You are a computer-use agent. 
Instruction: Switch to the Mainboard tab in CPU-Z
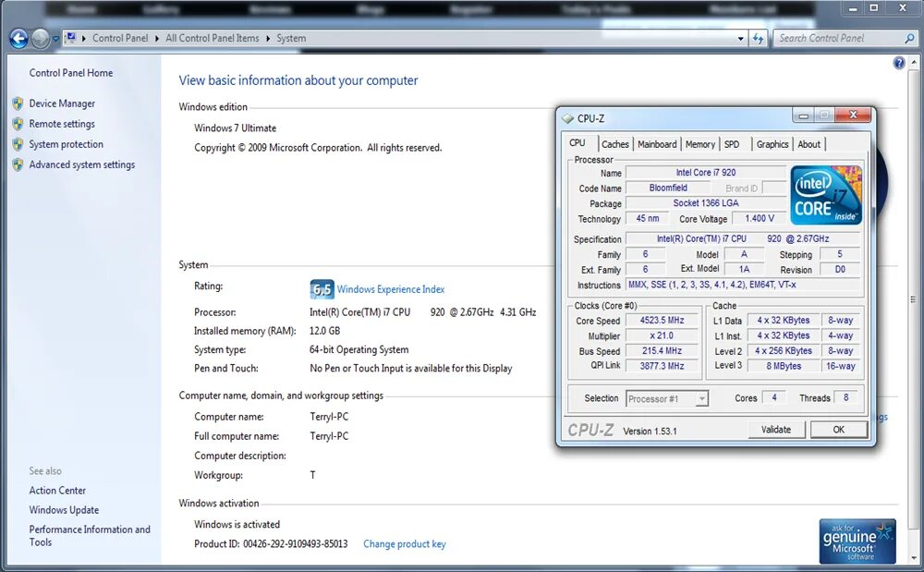click(x=657, y=144)
